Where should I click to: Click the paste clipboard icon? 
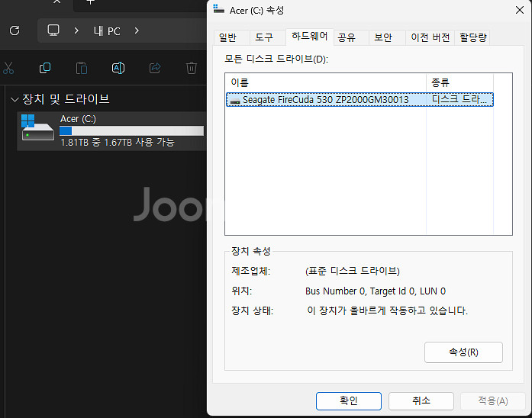tap(82, 68)
